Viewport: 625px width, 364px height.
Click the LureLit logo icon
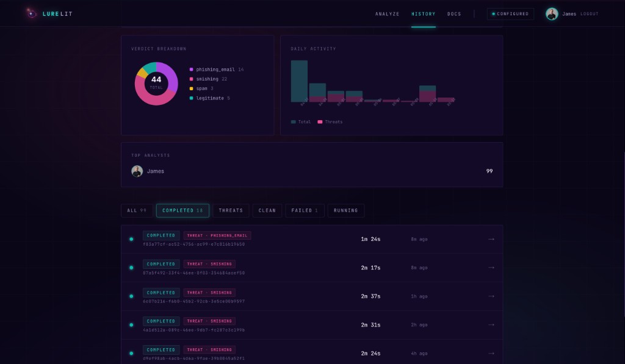click(x=31, y=13)
